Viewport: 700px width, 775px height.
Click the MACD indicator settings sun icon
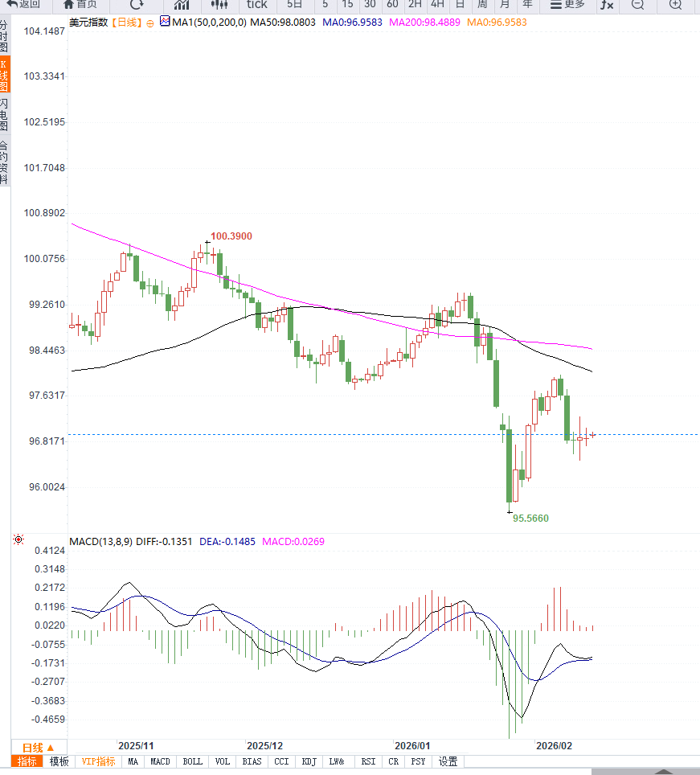pos(18,540)
